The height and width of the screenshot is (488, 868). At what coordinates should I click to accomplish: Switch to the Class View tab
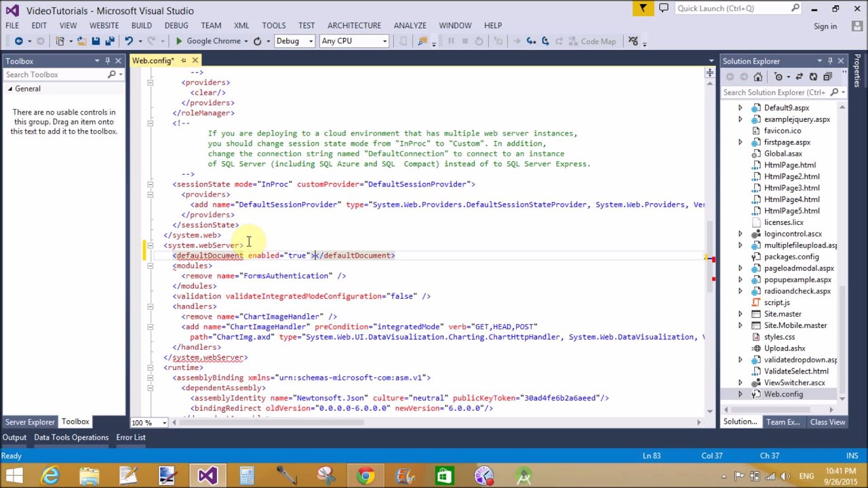[827, 422]
